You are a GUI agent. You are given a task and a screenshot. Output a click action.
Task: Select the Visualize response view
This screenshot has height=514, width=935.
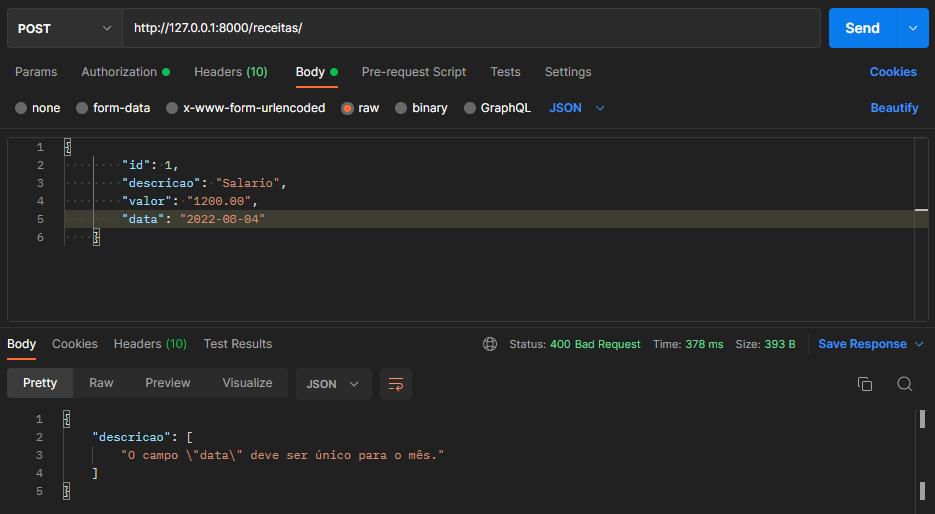(x=247, y=383)
